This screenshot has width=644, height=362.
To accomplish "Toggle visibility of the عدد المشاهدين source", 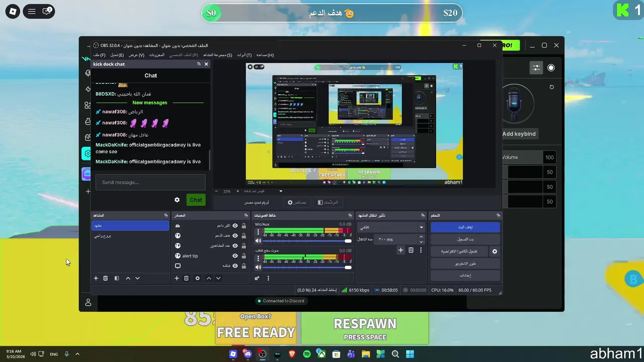I will pos(235,246).
